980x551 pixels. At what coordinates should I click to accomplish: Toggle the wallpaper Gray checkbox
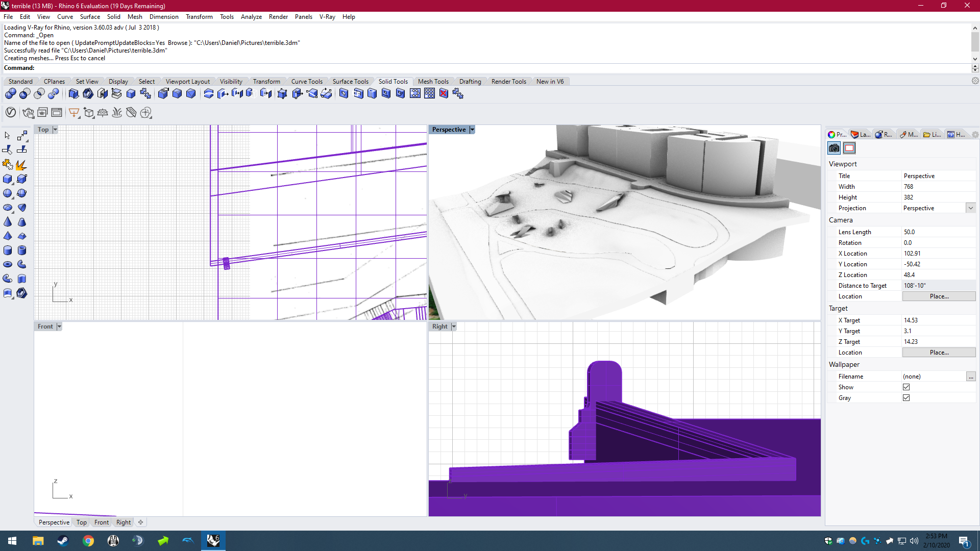click(x=906, y=398)
